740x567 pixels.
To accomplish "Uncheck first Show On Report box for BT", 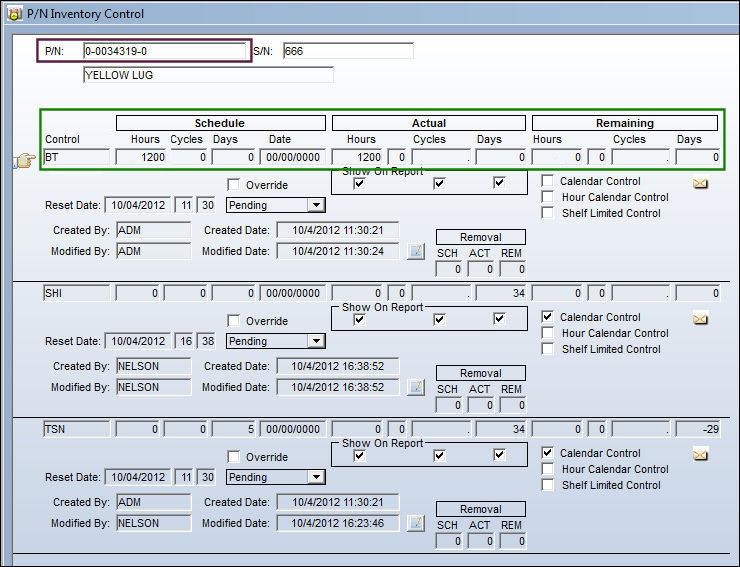I will click(x=359, y=183).
